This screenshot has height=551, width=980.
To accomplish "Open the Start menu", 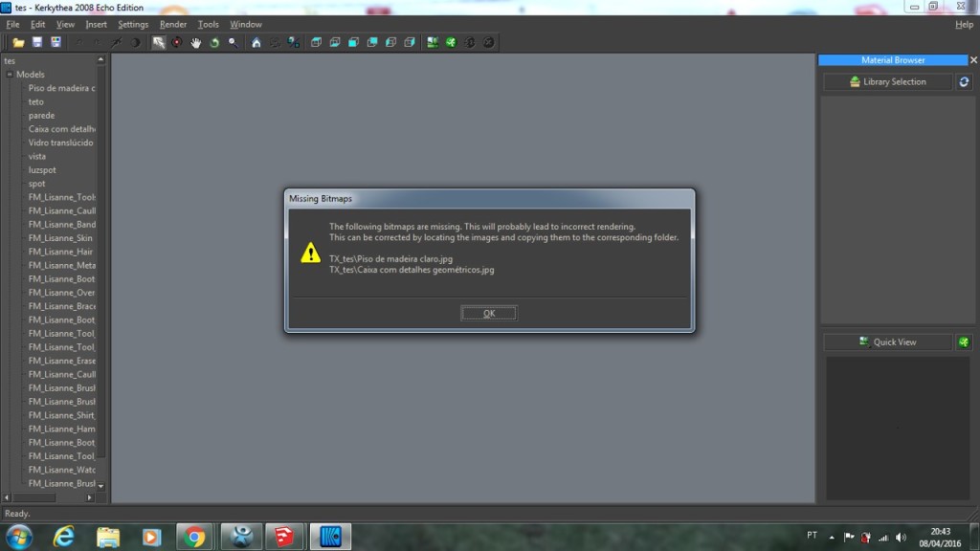I will [19, 537].
